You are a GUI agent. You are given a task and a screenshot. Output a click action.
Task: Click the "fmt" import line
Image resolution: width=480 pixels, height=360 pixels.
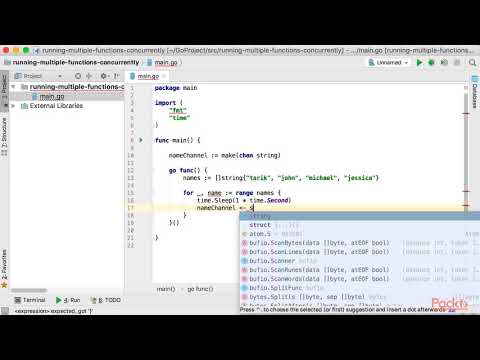(178, 110)
